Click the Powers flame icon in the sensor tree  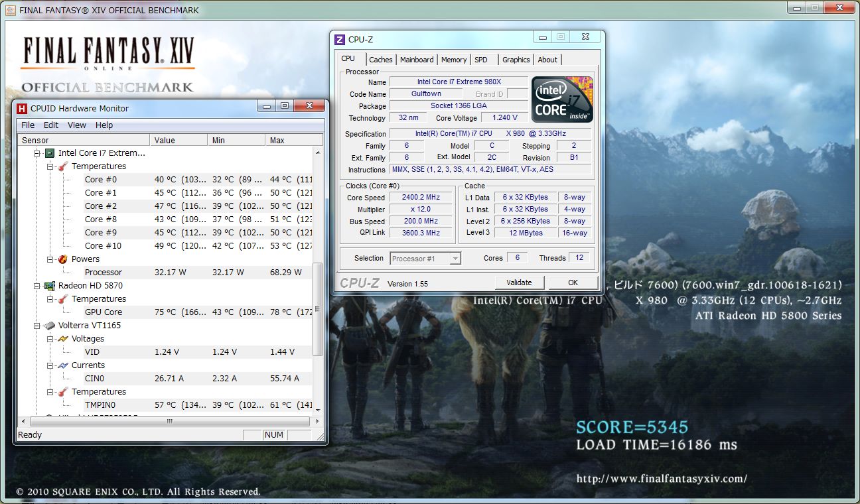click(63, 259)
